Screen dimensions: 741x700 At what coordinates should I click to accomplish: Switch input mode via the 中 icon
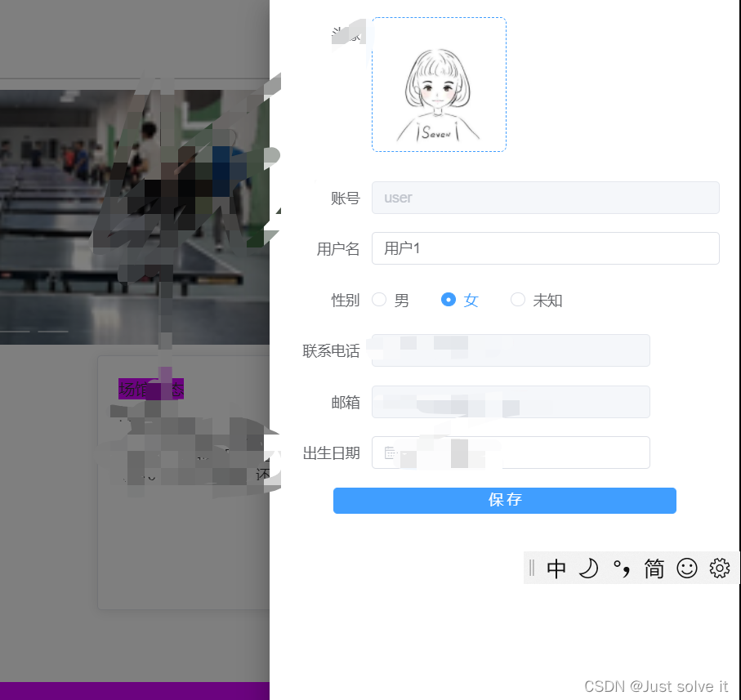click(x=556, y=568)
